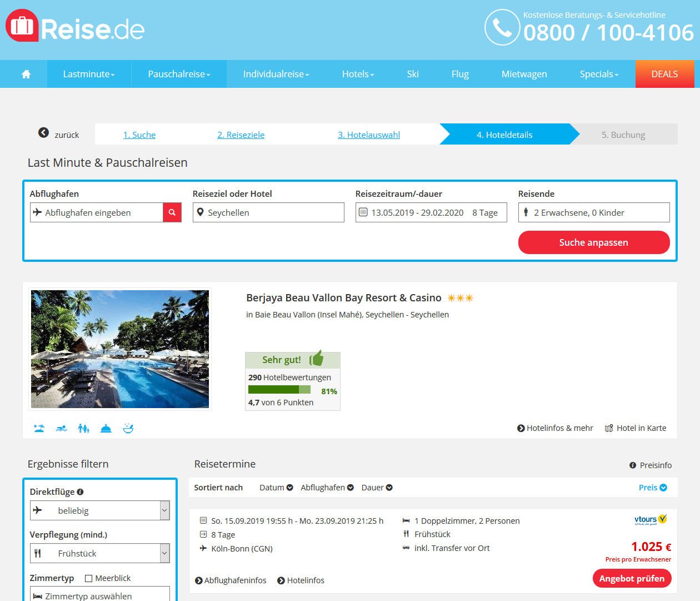Click the Reiseziel field showing Seychellen
The image size is (700, 601).
click(x=268, y=212)
